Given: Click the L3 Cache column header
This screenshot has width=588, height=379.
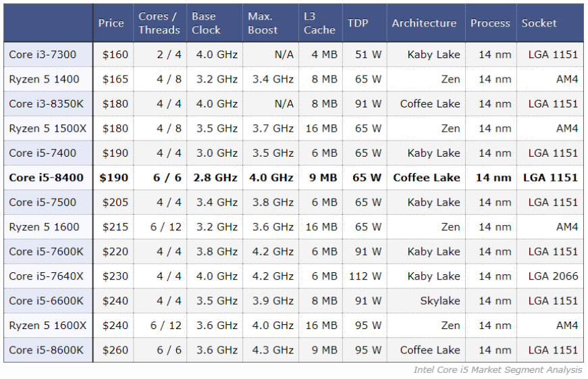Looking at the screenshot, I should coord(319,23).
